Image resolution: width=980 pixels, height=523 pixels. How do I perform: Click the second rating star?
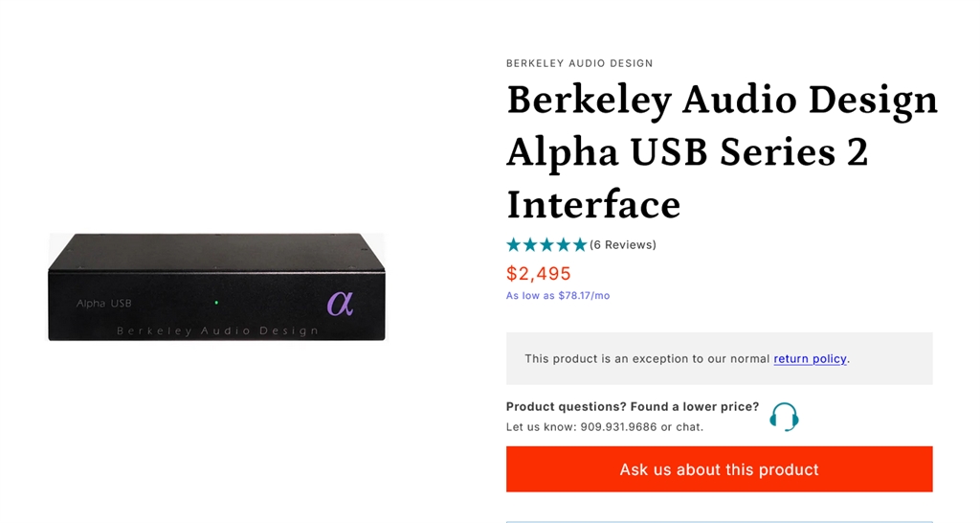click(530, 244)
